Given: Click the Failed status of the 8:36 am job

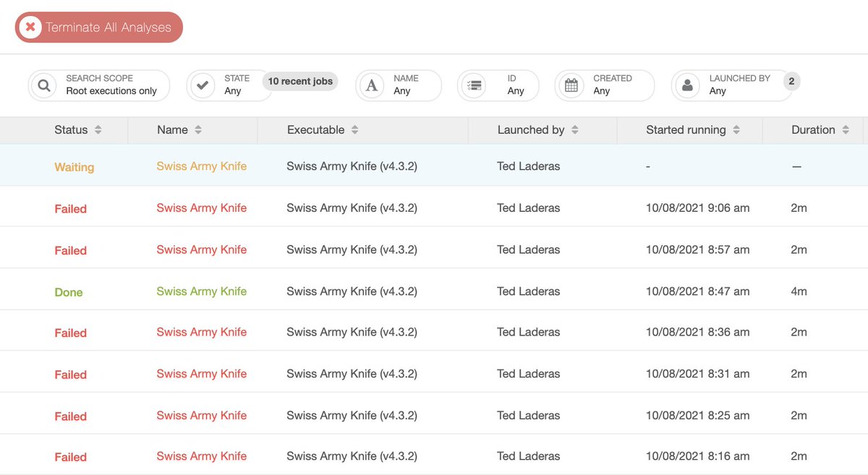Looking at the screenshot, I should [x=71, y=333].
